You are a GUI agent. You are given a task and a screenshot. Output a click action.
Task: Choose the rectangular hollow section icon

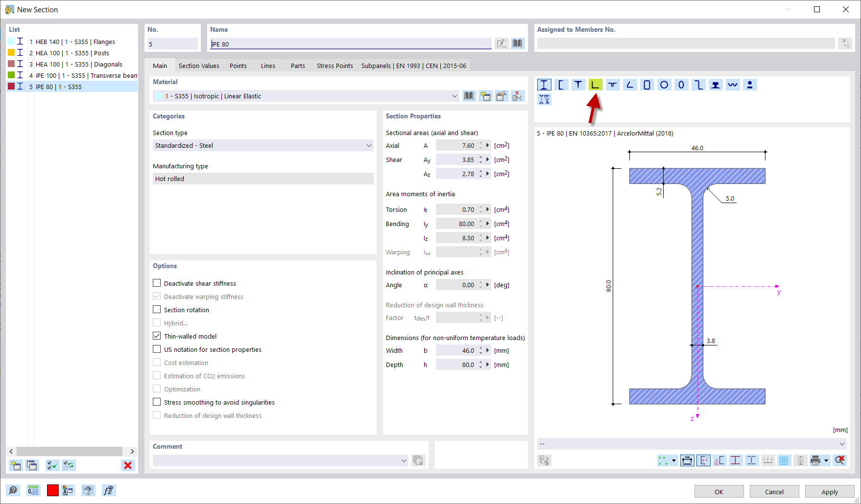coord(647,84)
